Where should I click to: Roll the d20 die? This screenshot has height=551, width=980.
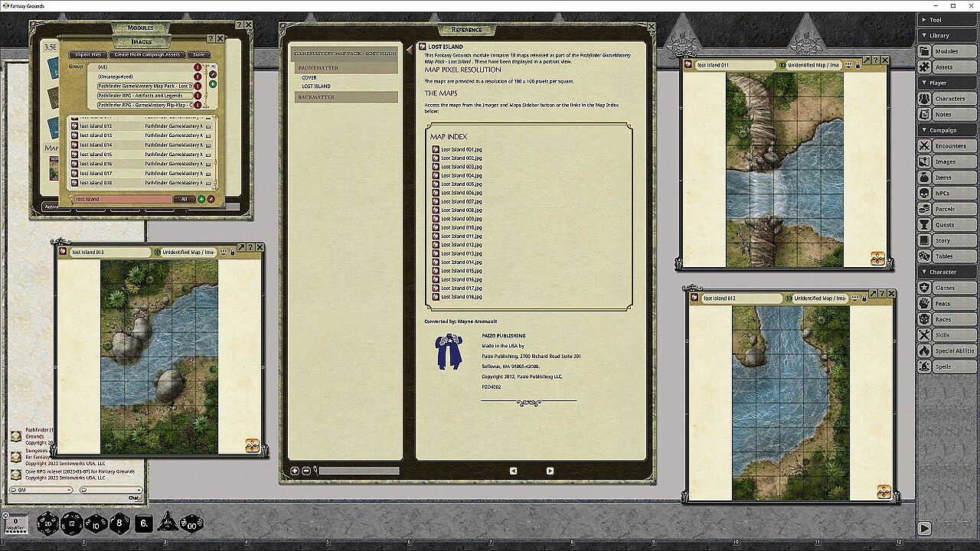coord(49,523)
